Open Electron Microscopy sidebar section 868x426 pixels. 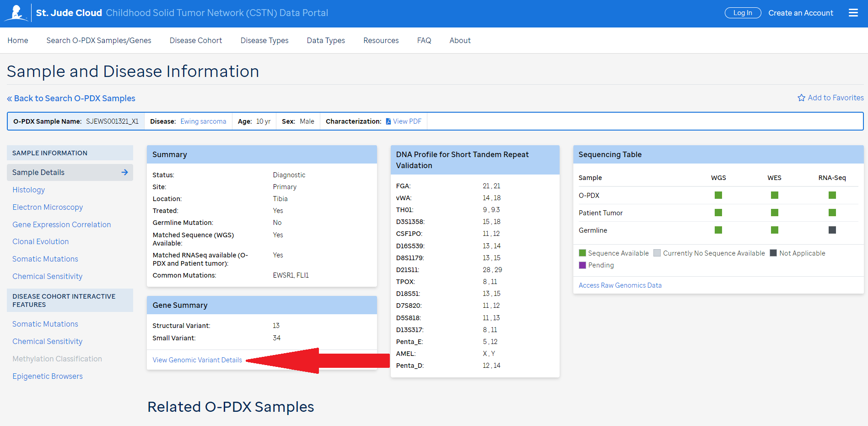tap(48, 207)
